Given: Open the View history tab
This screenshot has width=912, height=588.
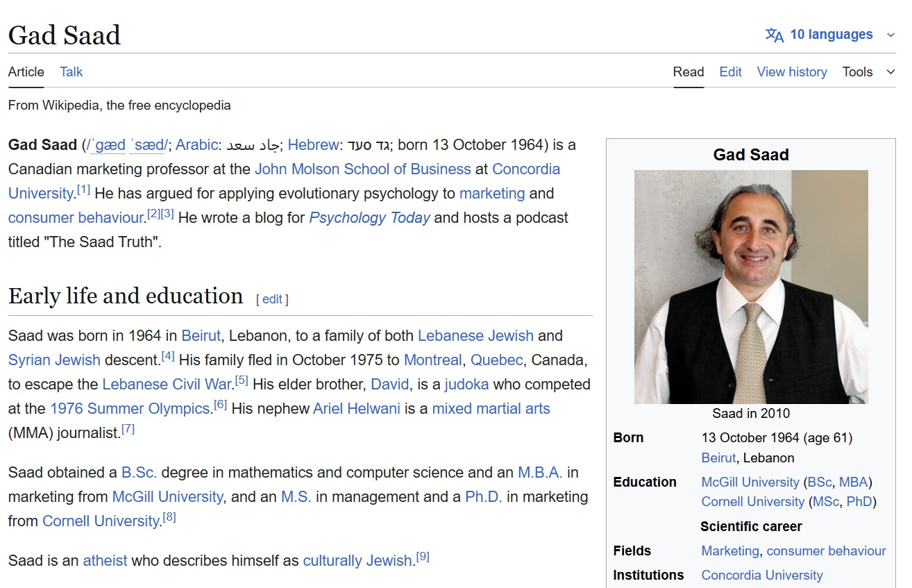Looking at the screenshot, I should tap(792, 72).
